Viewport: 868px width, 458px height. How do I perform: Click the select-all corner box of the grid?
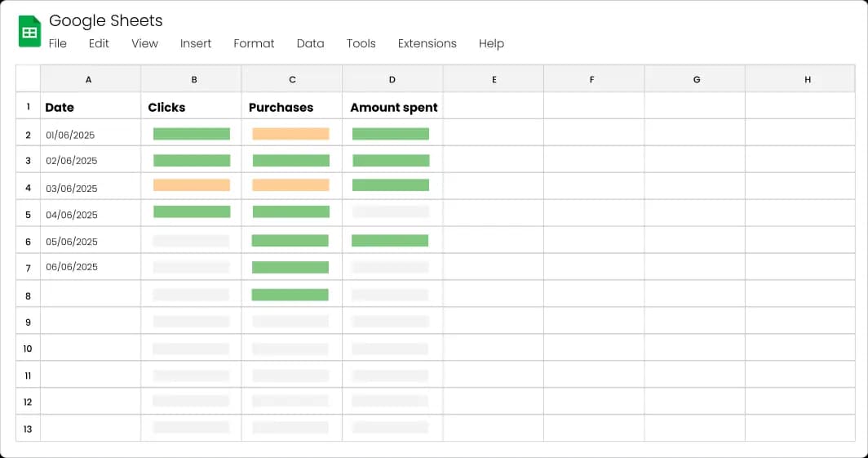(x=28, y=79)
